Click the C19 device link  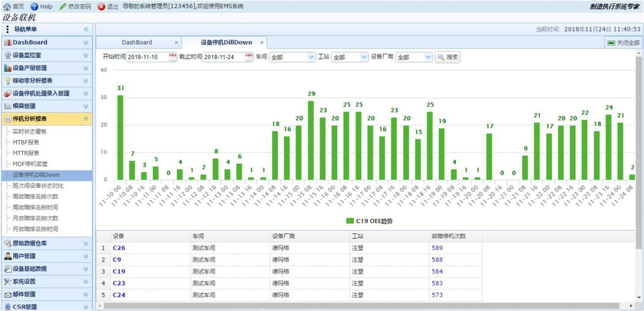pos(119,272)
